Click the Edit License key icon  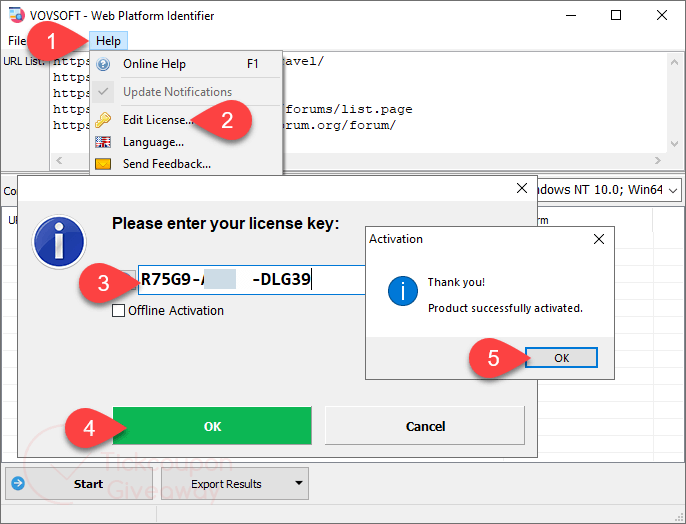click(x=103, y=120)
